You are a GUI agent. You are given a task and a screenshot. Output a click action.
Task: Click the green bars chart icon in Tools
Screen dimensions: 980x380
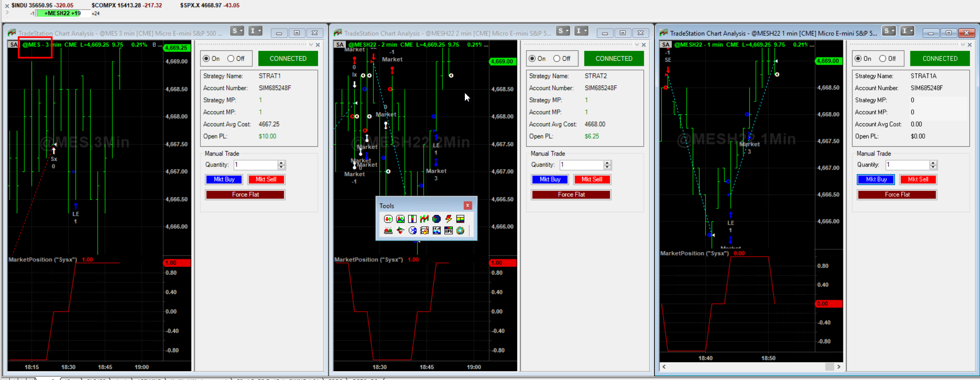[x=424, y=219]
